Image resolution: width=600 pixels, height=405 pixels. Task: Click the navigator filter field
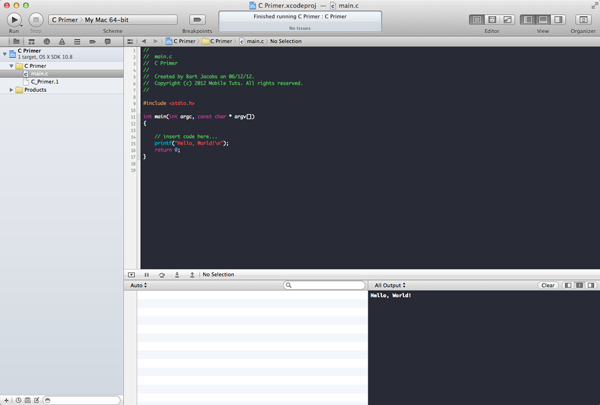[82, 400]
